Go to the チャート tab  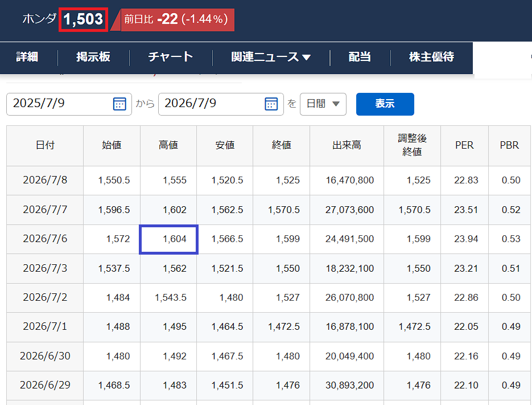171,57
